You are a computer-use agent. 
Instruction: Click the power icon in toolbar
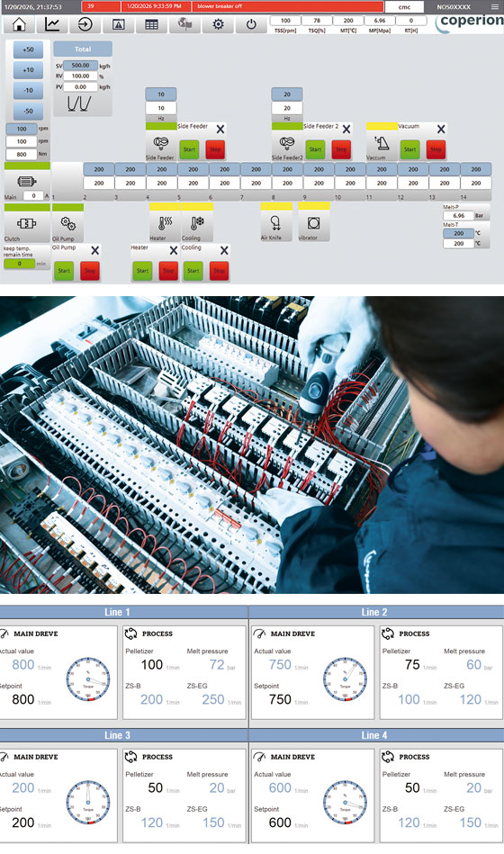click(x=250, y=24)
